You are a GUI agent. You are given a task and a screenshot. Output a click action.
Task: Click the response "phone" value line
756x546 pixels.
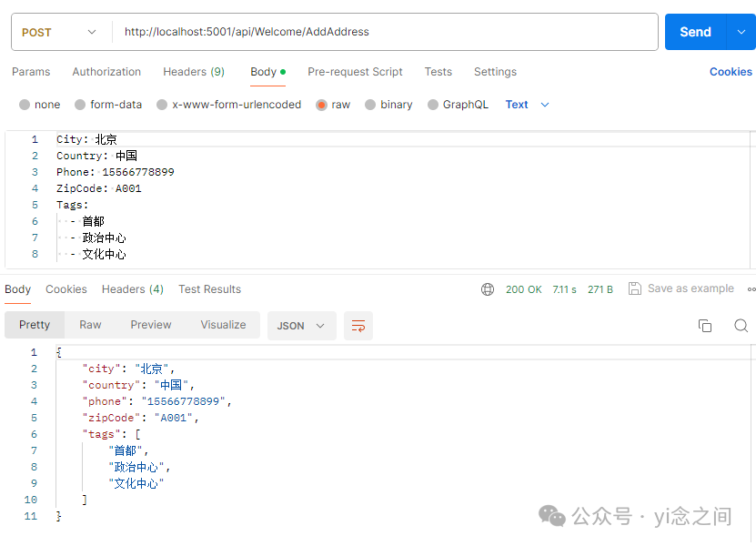coord(157,402)
